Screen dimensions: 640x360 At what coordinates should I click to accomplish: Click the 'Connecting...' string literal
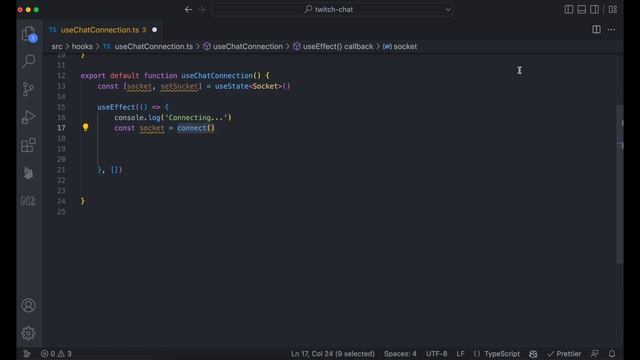point(196,118)
